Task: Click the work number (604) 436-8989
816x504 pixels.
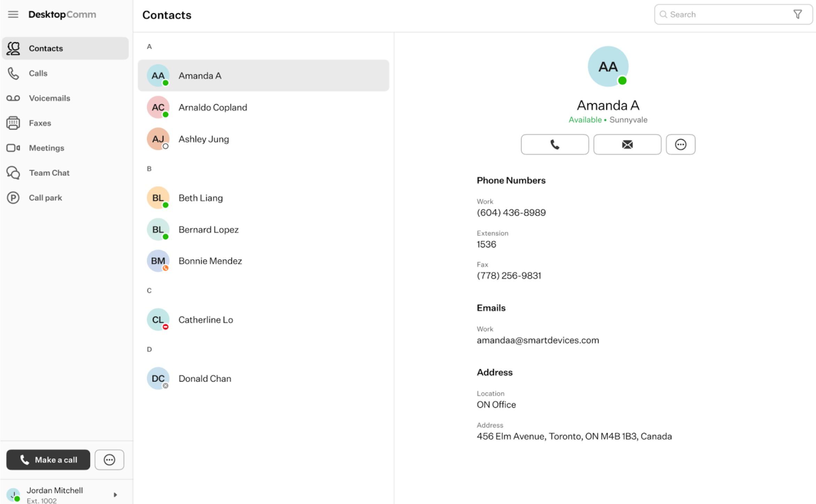Action: pos(511,212)
